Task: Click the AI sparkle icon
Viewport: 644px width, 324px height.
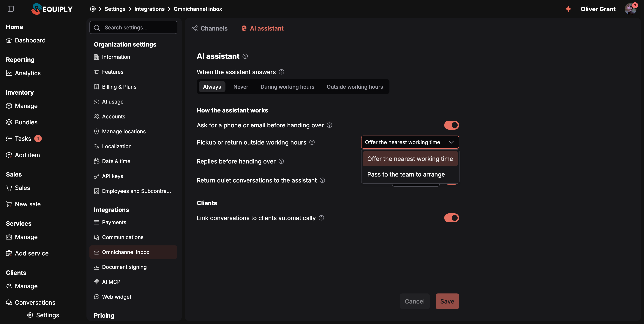Action: click(x=568, y=9)
